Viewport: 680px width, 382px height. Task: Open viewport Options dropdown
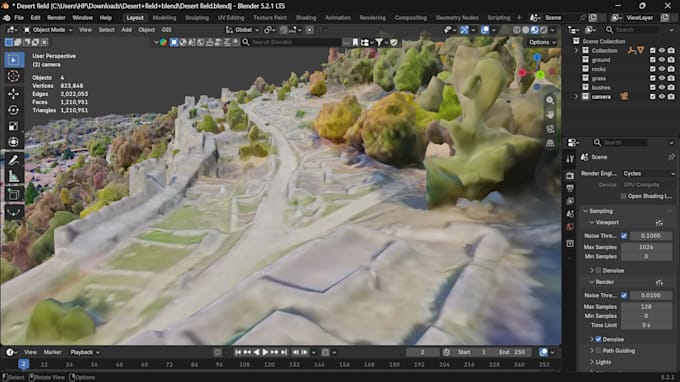[542, 42]
